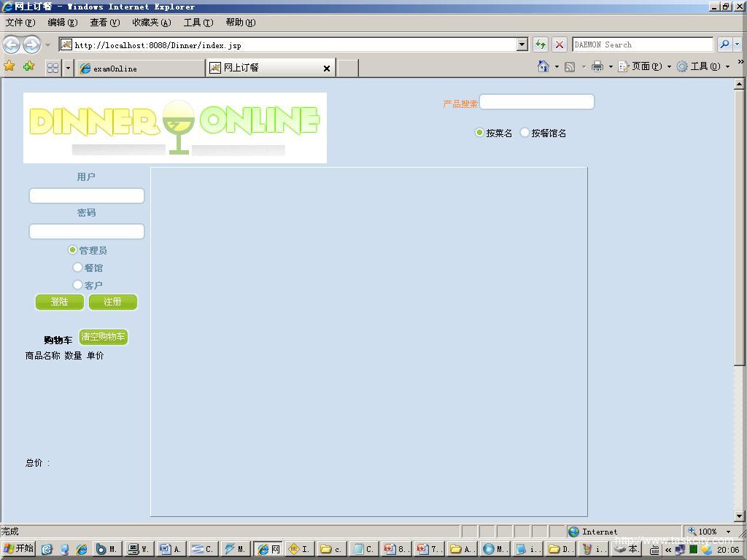747x560 pixels.
Task: Open the 页面(P) dropdown menu
Action: [645, 66]
